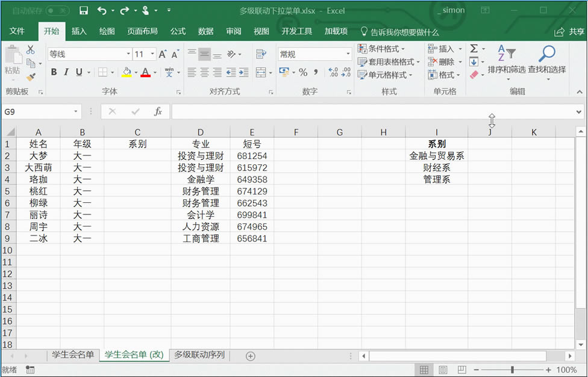Screen dimensions: 588x377
Task: Switch to the 插入 ribbon tab
Action: pos(79,31)
